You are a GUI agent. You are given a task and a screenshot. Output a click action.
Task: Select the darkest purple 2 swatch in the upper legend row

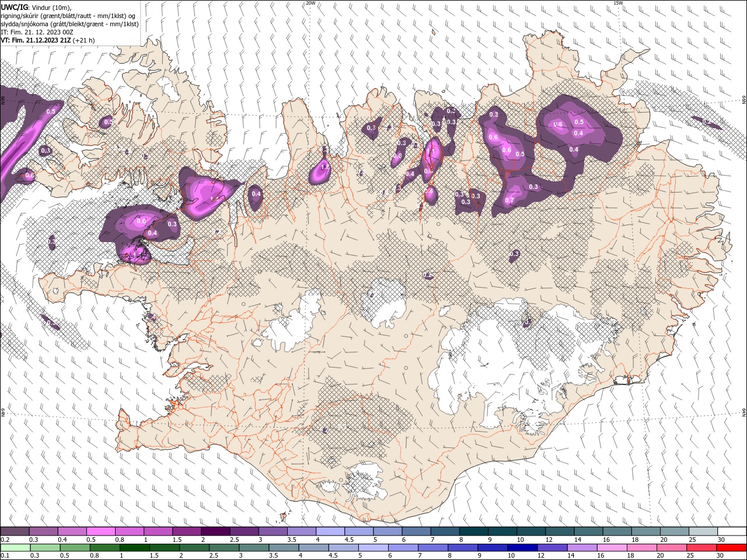coord(215,531)
